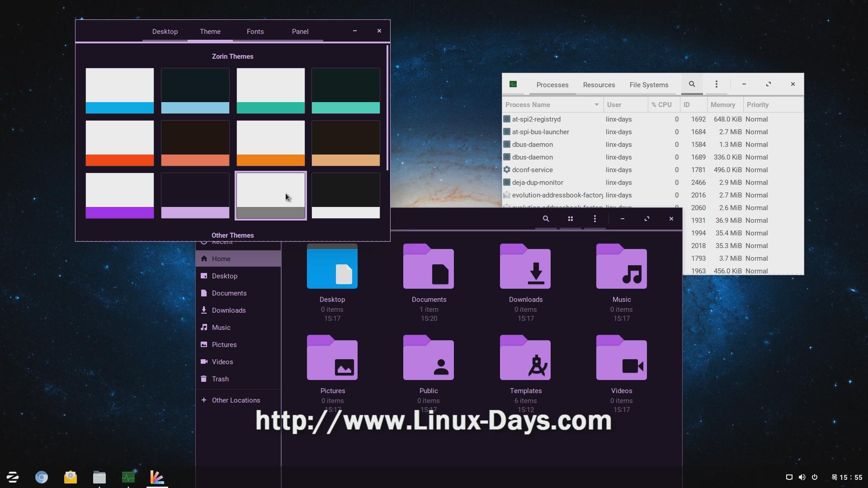Sort by the Memory column header
The height and width of the screenshot is (488, 868).
pos(725,104)
